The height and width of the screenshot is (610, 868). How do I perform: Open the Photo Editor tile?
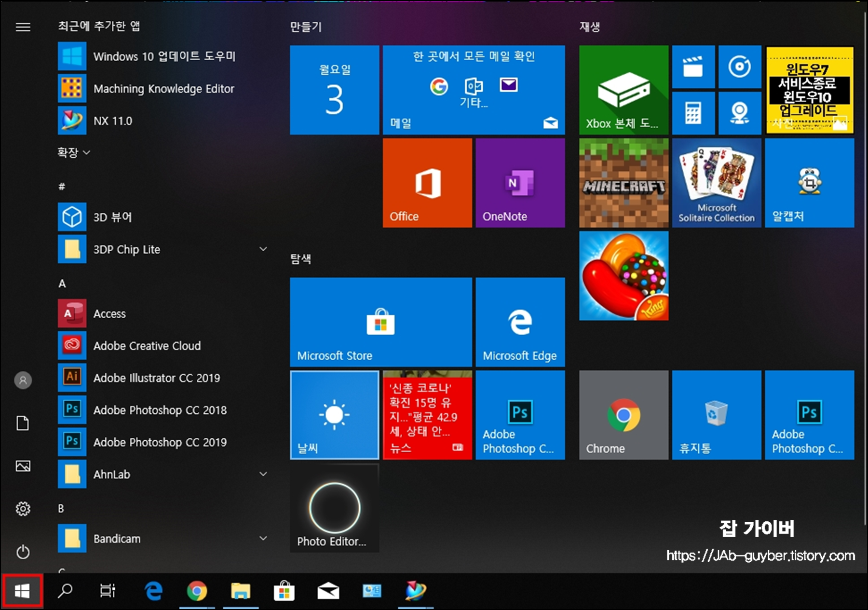pyautogui.click(x=334, y=508)
